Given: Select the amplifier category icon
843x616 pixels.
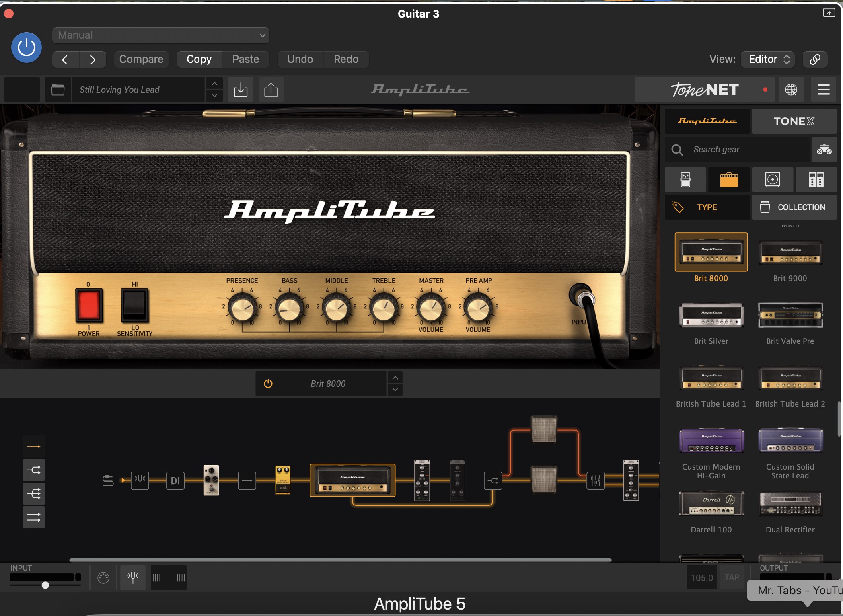Looking at the screenshot, I should 729,180.
